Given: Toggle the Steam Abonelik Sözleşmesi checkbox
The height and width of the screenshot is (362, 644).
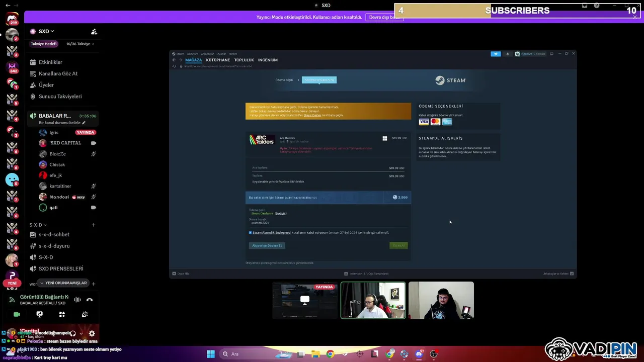Looking at the screenshot, I should 250,233.
